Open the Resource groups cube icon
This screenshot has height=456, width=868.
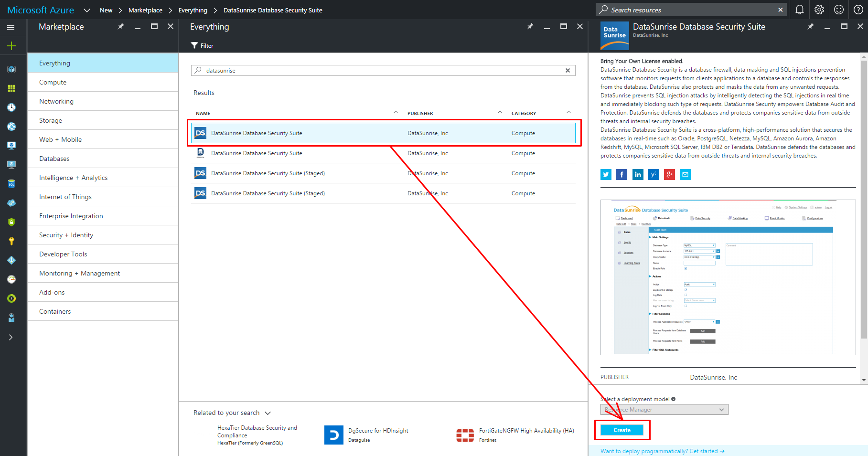pyautogui.click(x=11, y=69)
